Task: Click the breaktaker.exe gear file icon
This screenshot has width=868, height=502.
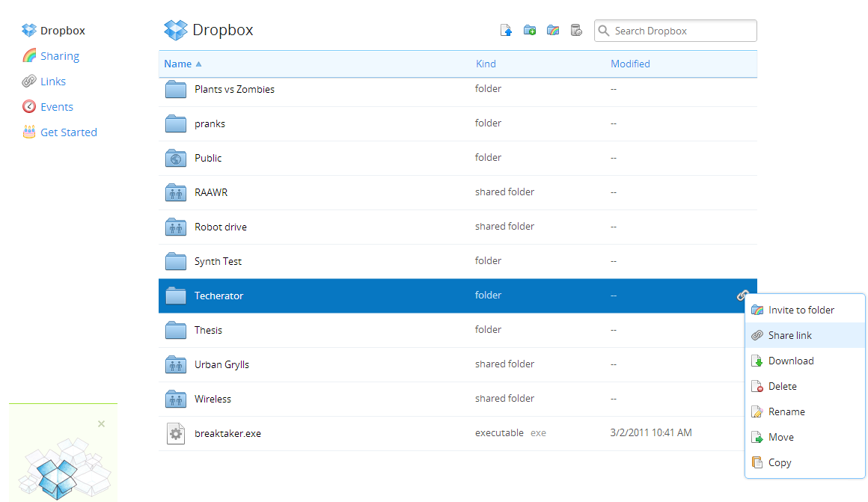Action: pyautogui.click(x=176, y=433)
